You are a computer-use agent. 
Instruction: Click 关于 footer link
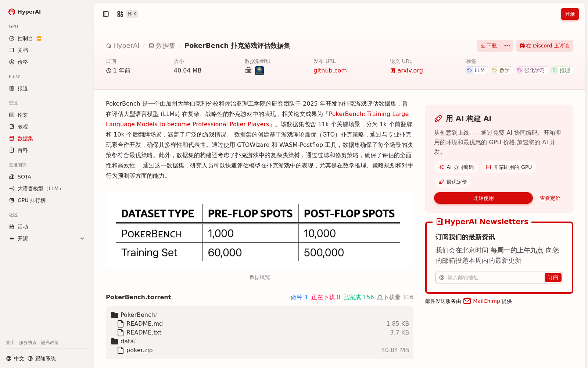pos(10,343)
